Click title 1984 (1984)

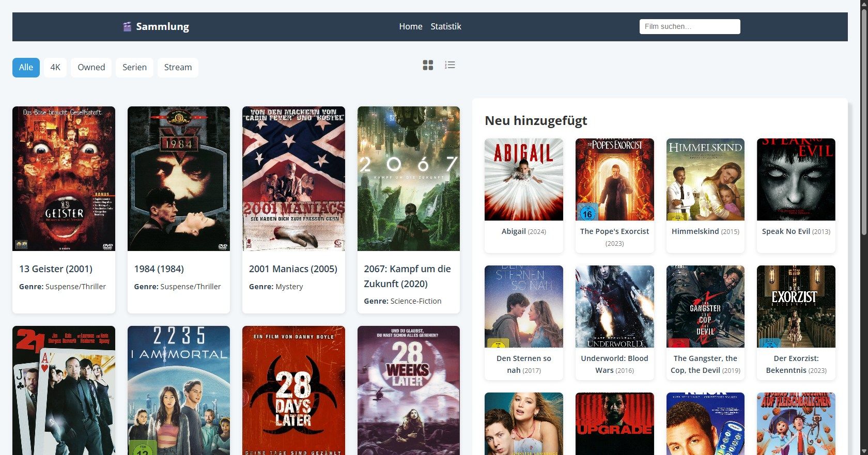point(159,269)
